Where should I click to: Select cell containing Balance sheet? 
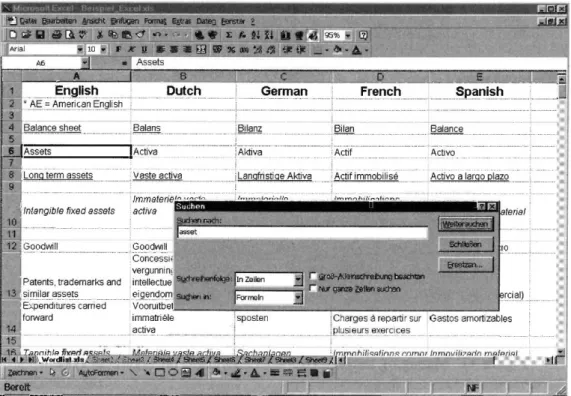click(x=76, y=128)
